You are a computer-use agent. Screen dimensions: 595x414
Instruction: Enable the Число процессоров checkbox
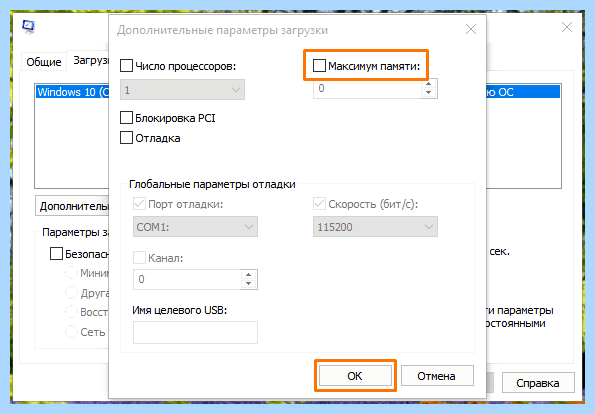[x=126, y=66]
